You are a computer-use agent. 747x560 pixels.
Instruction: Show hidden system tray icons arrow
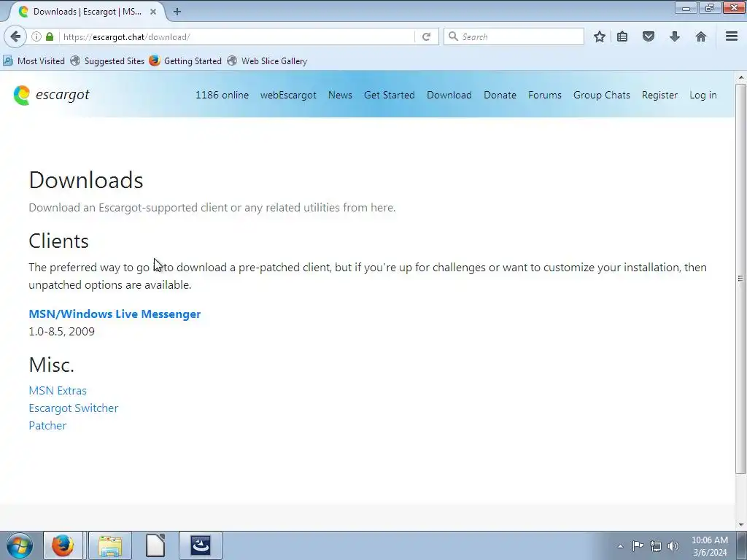pyautogui.click(x=620, y=546)
